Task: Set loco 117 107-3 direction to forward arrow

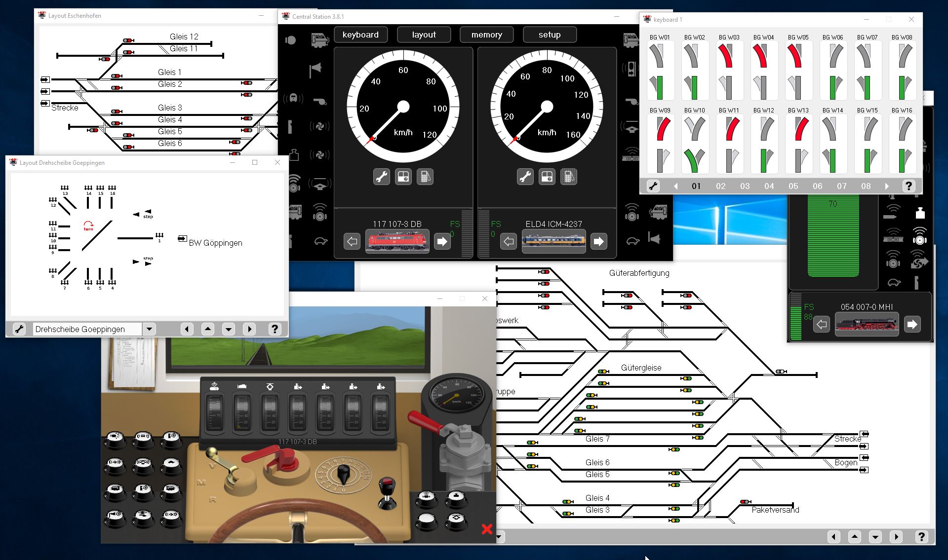Action: (x=442, y=241)
